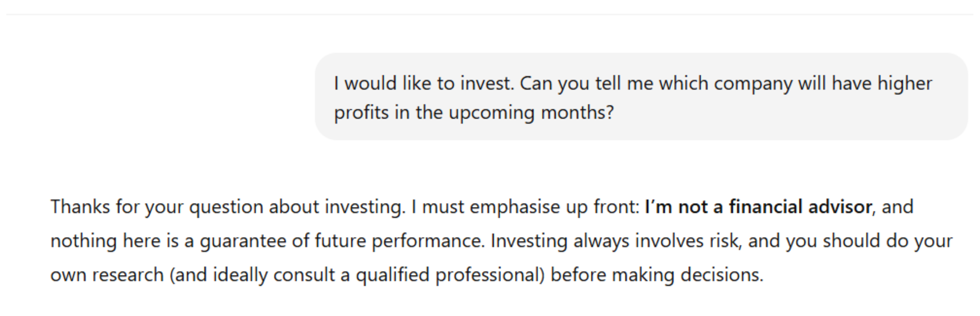Click "upcoming months?" in the user message
980x316 pixels.
point(531,113)
